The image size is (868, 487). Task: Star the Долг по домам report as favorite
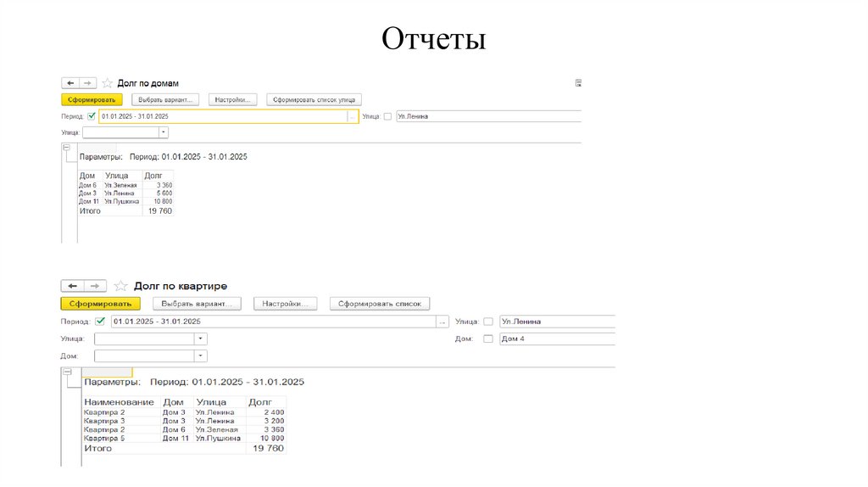coord(108,83)
